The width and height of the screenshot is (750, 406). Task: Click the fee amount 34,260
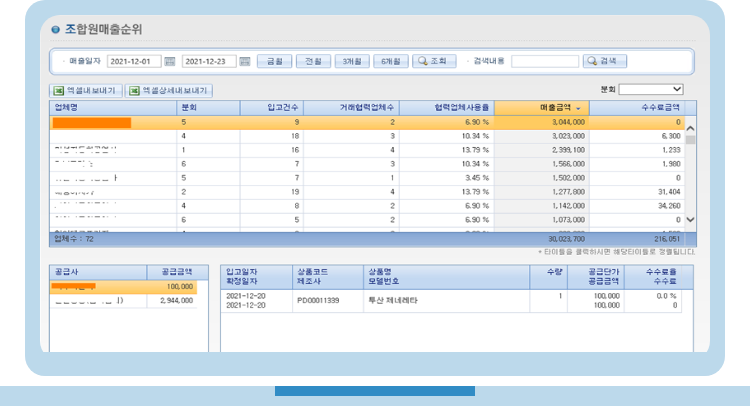669,206
